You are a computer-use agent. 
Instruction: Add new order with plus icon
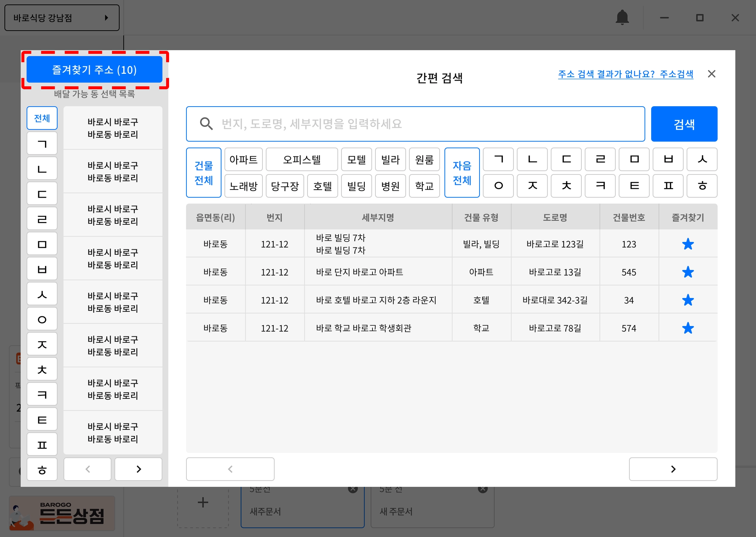coord(203,502)
